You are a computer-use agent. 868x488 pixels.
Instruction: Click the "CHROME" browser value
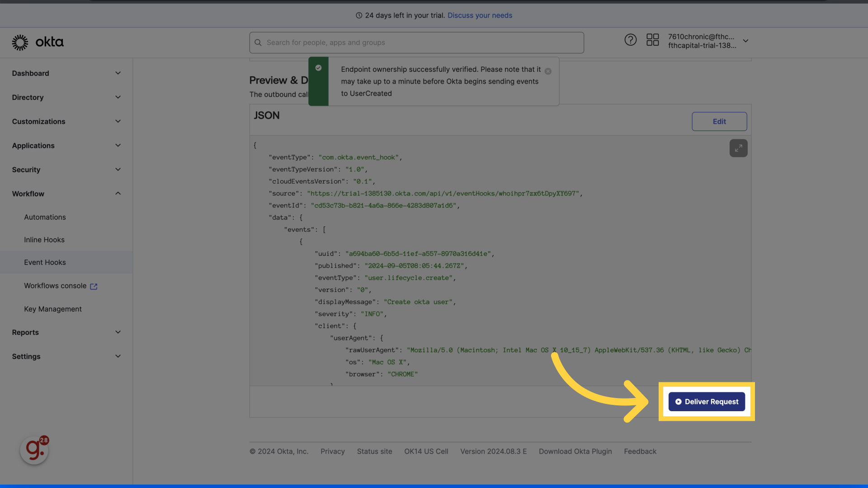coord(402,374)
